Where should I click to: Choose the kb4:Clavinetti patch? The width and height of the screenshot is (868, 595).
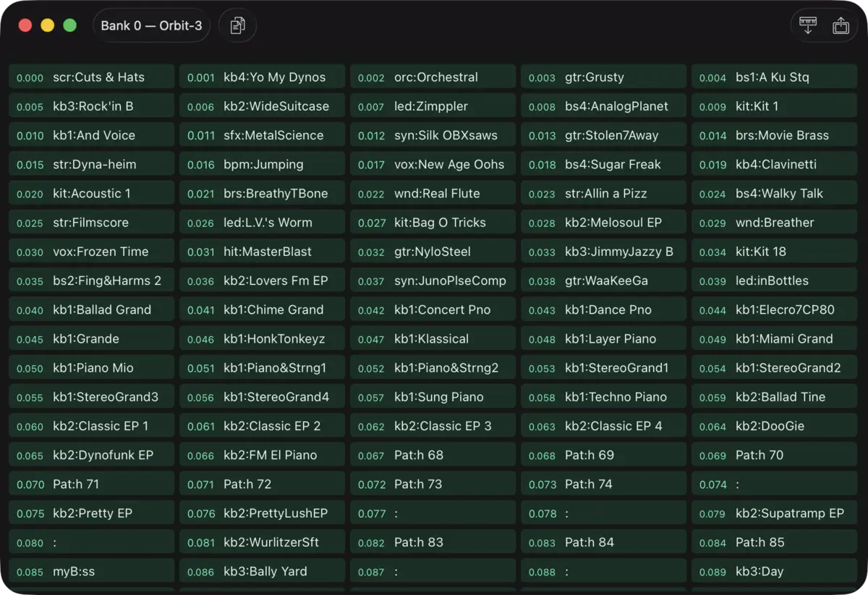coord(775,164)
